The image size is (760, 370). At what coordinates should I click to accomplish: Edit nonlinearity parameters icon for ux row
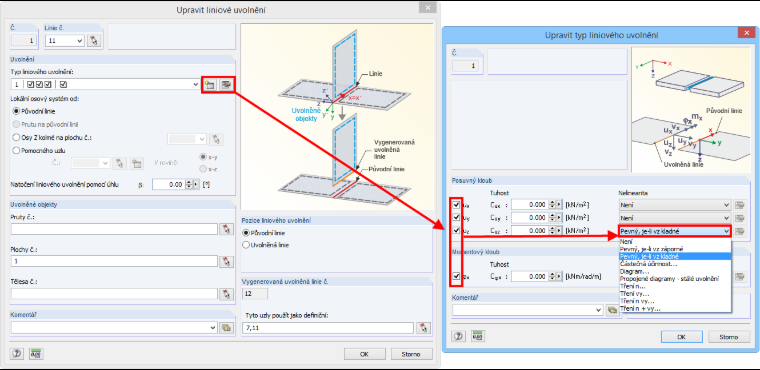(739, 205)
